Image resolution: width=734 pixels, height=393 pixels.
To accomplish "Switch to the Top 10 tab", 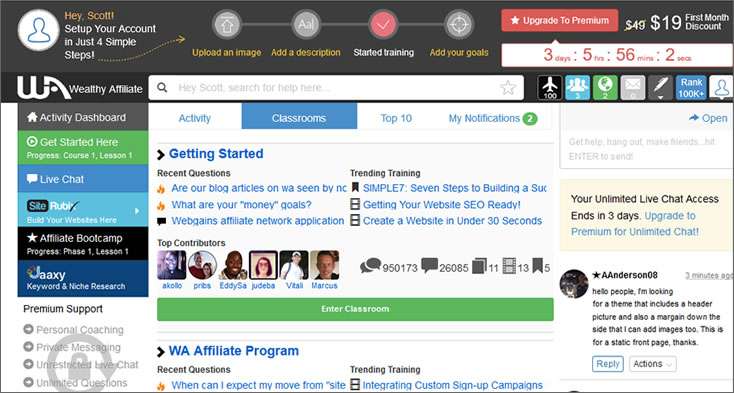I will (396, 118).
